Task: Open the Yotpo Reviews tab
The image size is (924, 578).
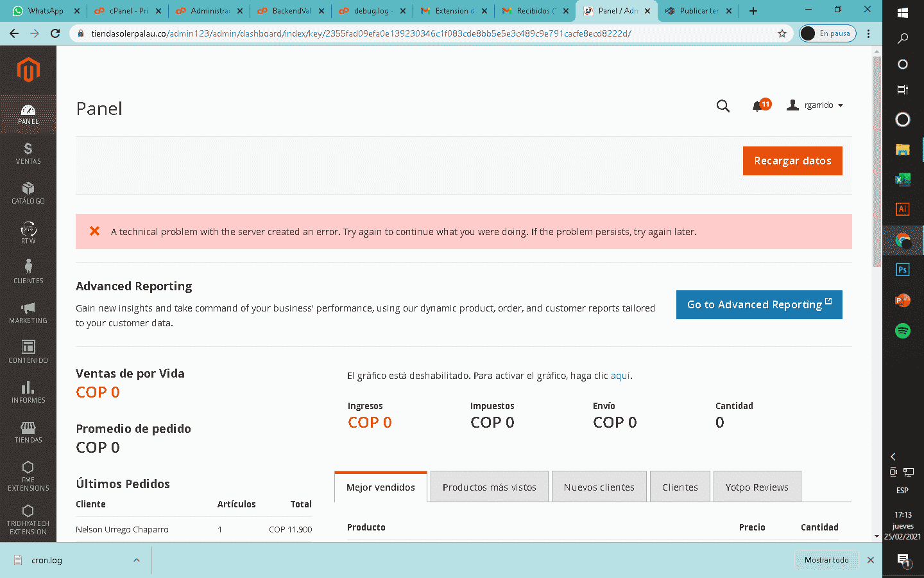Action: (x=757, y=486)
